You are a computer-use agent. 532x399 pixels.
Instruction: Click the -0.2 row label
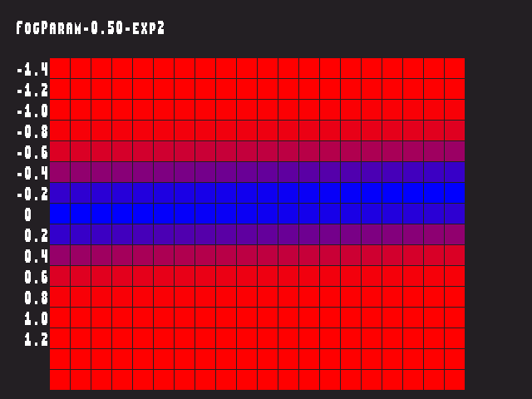[32, 194]
